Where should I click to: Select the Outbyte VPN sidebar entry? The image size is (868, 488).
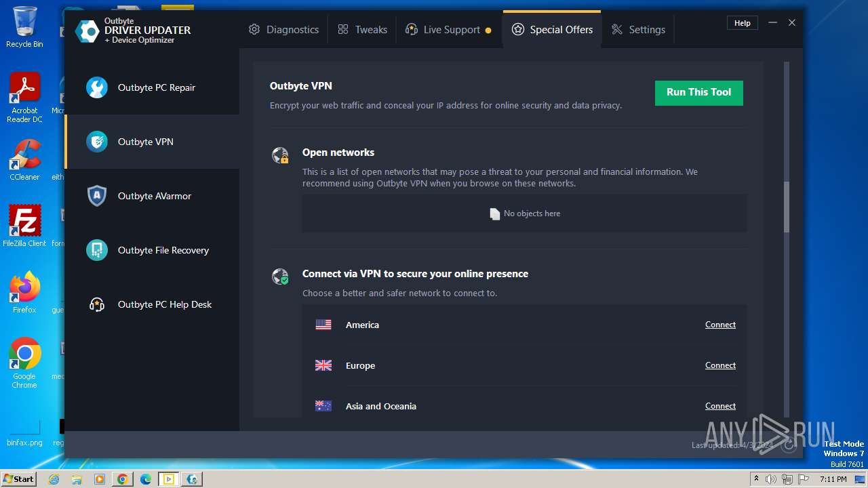click(152, 142)
